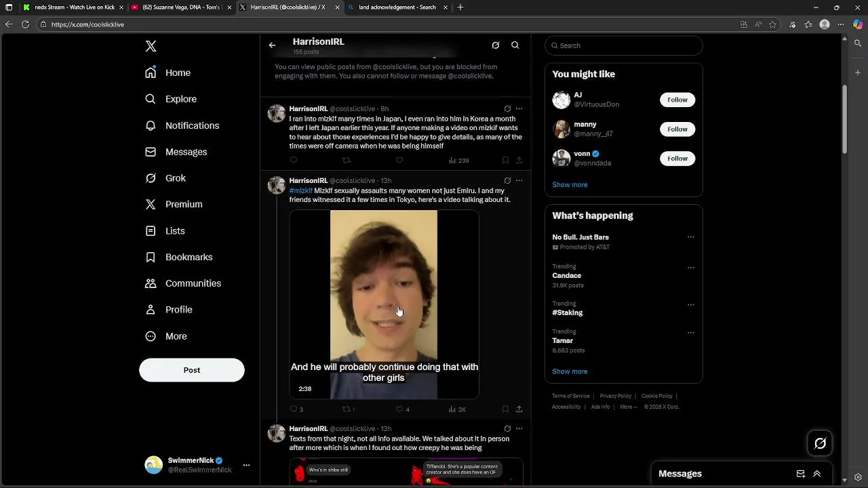This screenshot has height=488, width=868.
Task: Expand the Messages drawer
Action: click(x=817, y=474)
